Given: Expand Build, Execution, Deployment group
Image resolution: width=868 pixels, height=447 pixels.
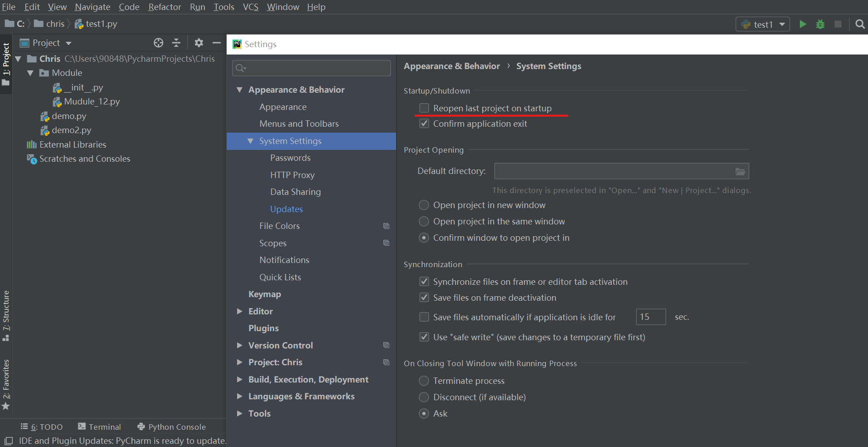Looking at the screenshot, I should [239, 379].
